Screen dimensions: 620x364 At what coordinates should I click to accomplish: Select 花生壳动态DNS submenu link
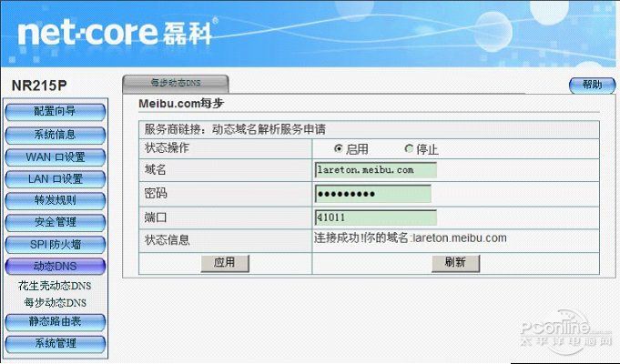pos(56,286)
